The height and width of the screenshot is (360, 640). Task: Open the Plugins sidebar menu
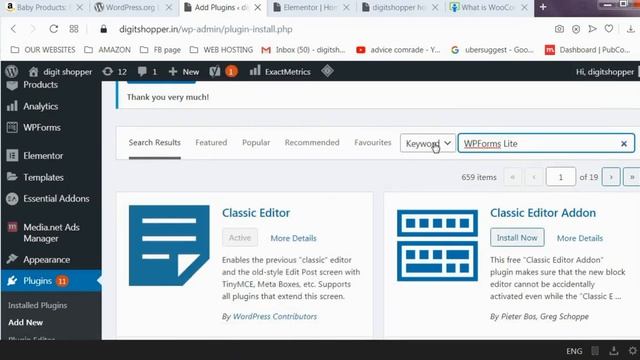click(51, 281)
